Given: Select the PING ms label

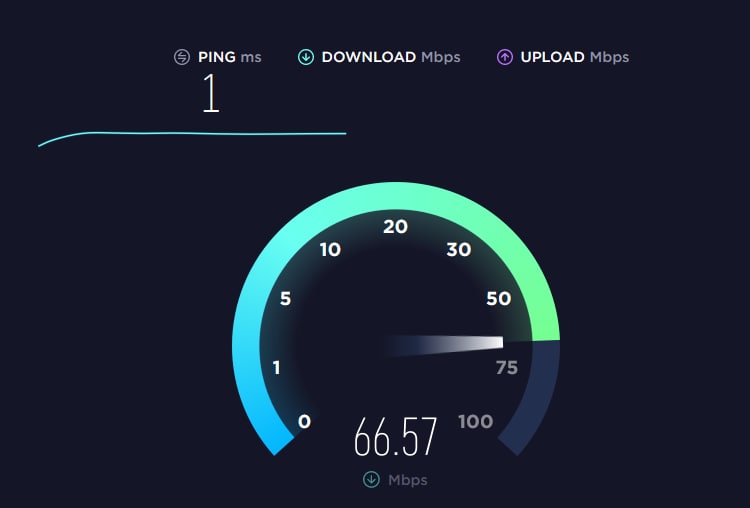Looking at the screenshot, I should click(x=230, y=57).
